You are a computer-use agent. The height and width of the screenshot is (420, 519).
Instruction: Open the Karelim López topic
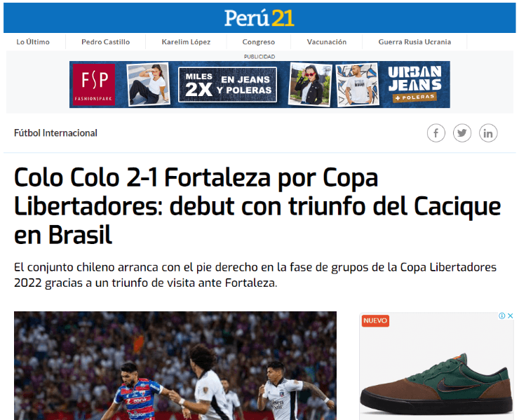pyautogui.click(x=186, y=42)
